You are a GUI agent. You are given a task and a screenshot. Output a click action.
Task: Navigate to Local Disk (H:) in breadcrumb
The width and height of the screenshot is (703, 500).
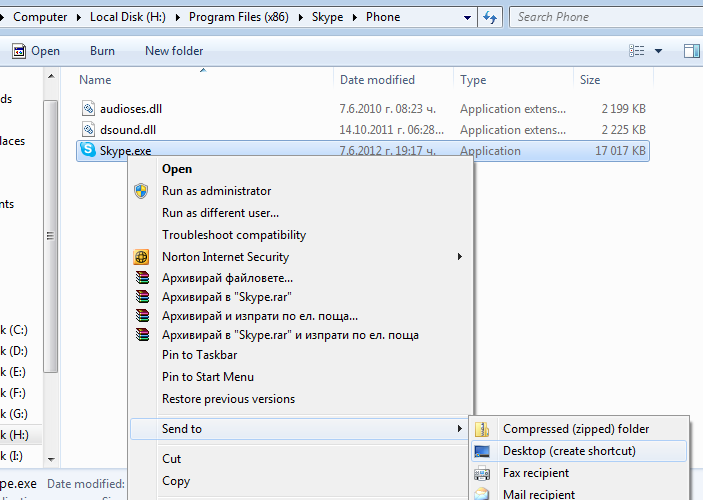(x=128, y=17)
